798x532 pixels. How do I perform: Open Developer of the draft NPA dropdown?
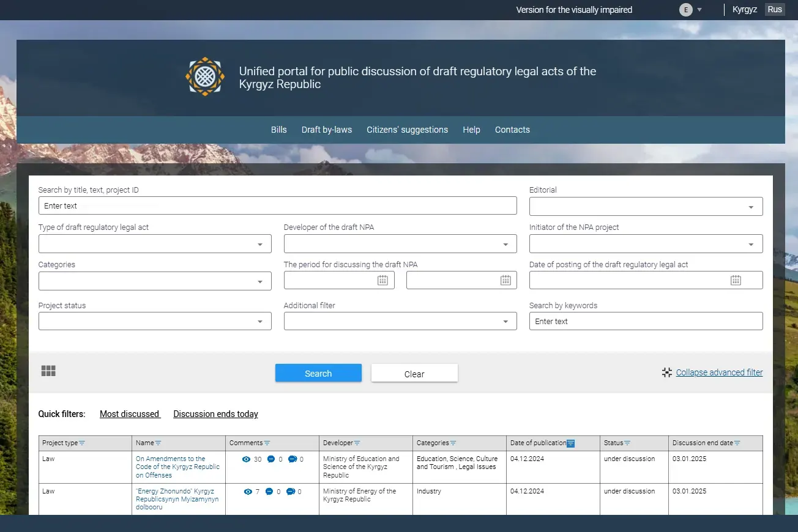tap(400, 244)
